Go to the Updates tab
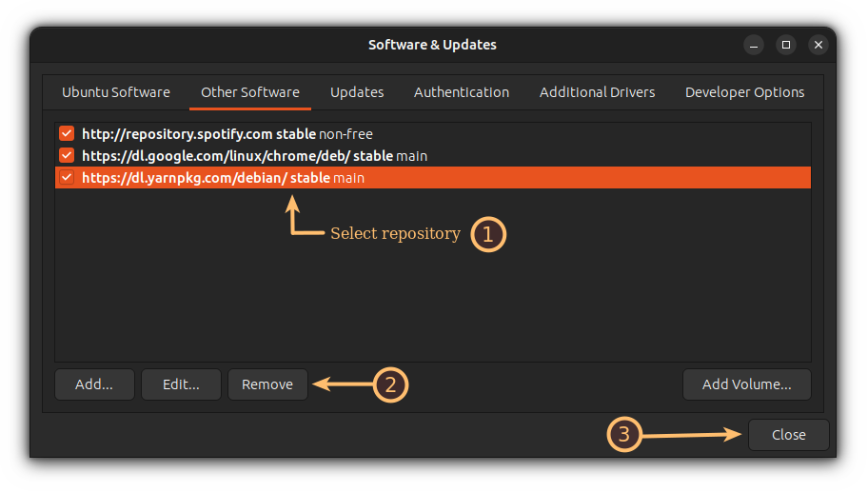This screenshot has width=868, height=492. 357,92
